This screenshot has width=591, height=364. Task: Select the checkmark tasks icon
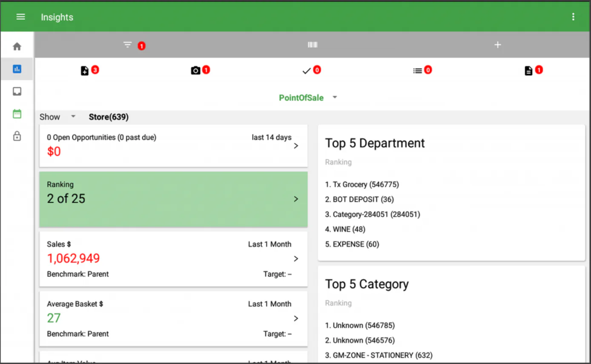[x=306, y=70]
